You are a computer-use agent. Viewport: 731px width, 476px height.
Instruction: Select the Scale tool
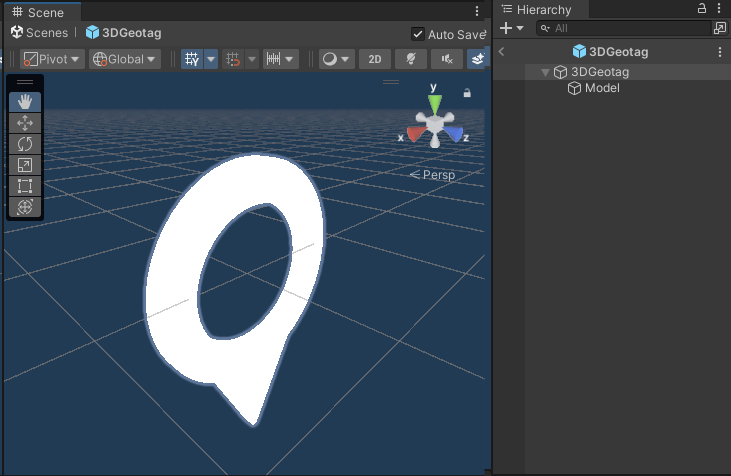(x=25, y=164)
